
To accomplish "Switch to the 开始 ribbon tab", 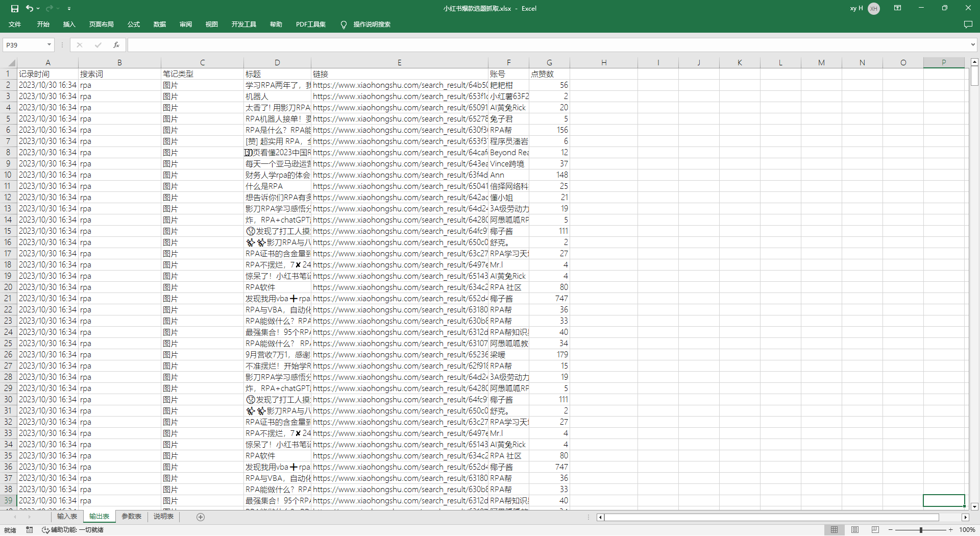I will (x=43, y=25).
